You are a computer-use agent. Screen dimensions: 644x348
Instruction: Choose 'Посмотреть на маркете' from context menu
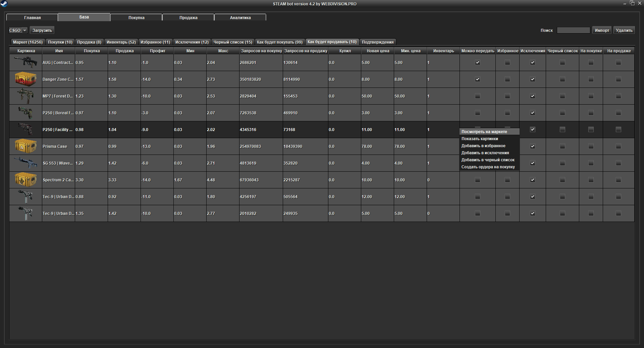[484, 132]
